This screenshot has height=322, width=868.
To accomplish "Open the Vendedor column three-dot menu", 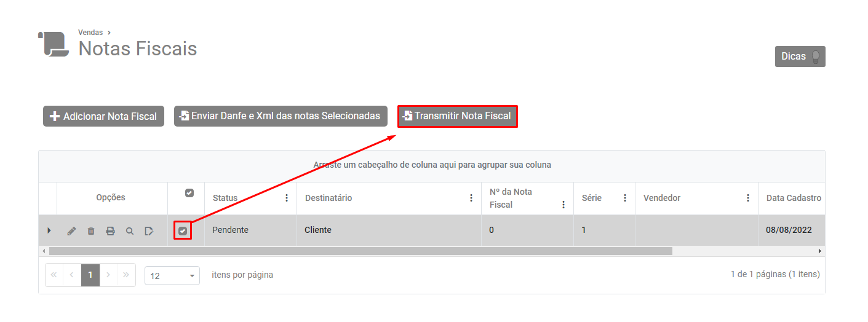I will point(748,198).
